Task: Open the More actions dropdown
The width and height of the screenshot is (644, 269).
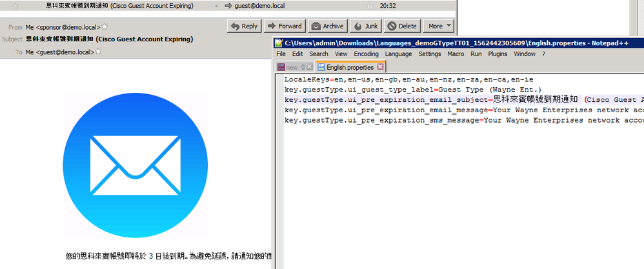Action: coord(439,26)
